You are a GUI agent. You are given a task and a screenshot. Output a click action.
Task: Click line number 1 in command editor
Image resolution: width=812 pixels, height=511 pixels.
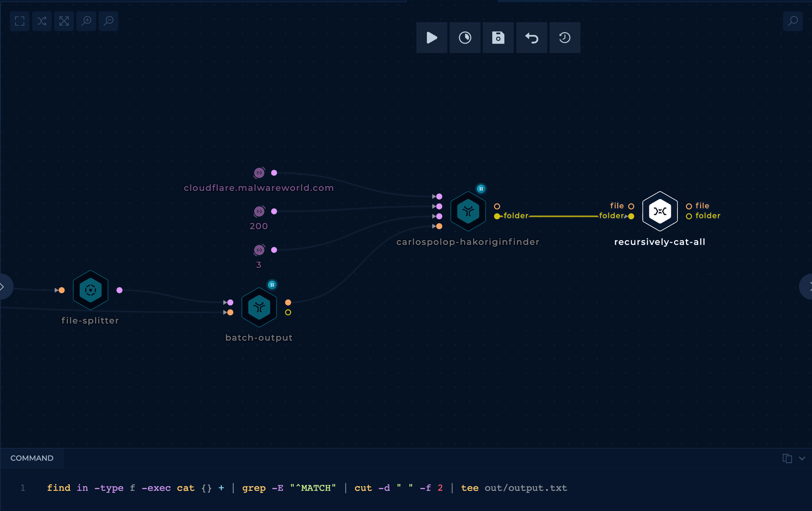pos(23,488)
